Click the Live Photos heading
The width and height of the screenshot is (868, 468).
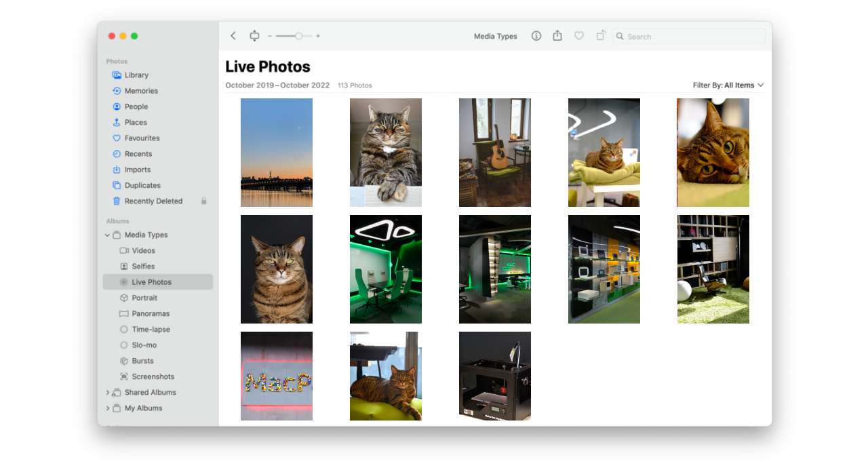(268, 66)
